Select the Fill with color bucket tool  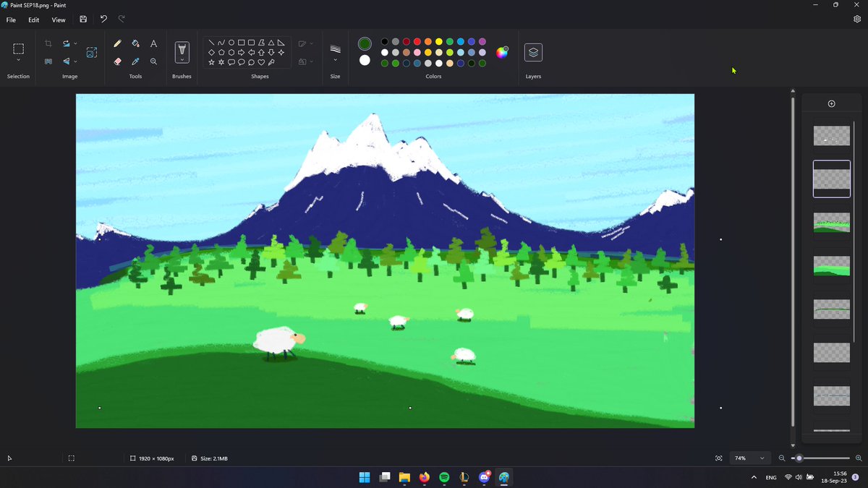[136, 44]
